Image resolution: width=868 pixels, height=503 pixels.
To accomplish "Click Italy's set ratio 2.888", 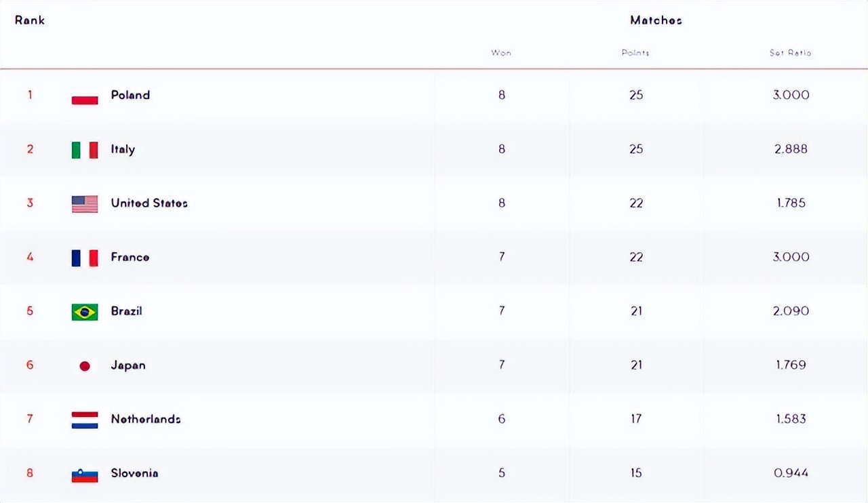I will click(791, 149).
